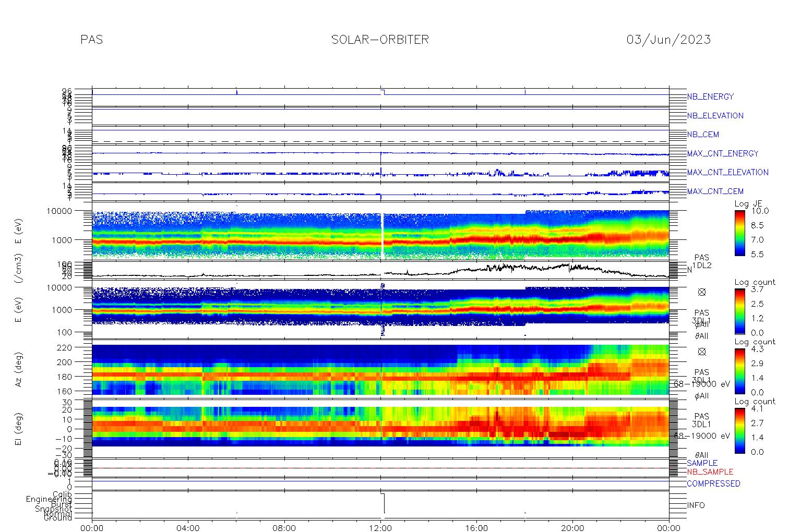Screen dimensions: 789x532
Task: Click the SOLAR-ORBITER title
Action: [x=380, y=40]
